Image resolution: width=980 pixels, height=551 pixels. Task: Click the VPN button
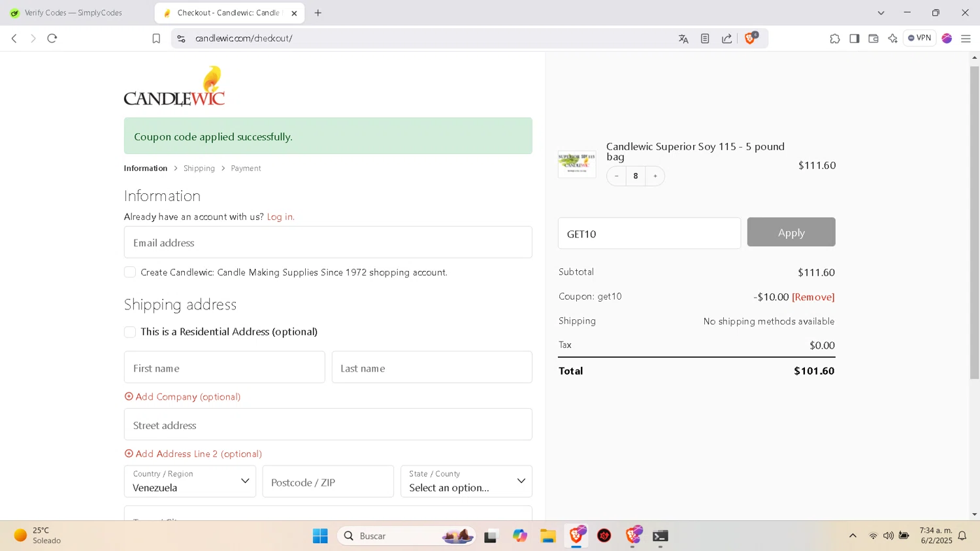tap(920, 38)
